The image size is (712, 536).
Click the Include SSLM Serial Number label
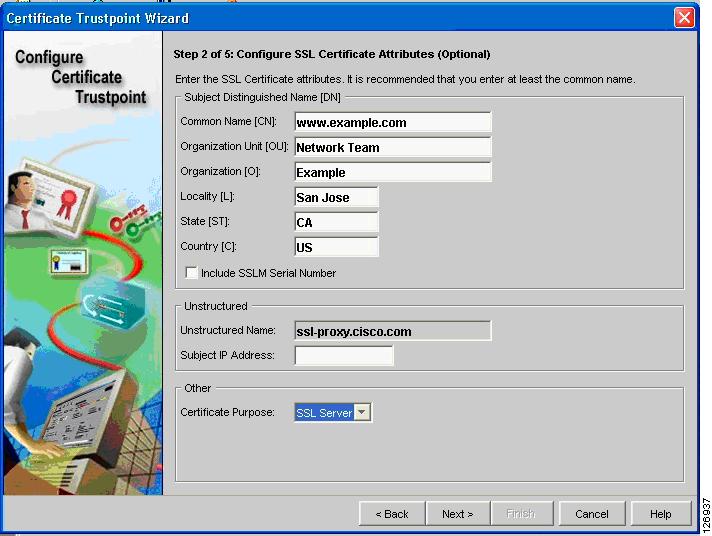[x=268, y=273]
